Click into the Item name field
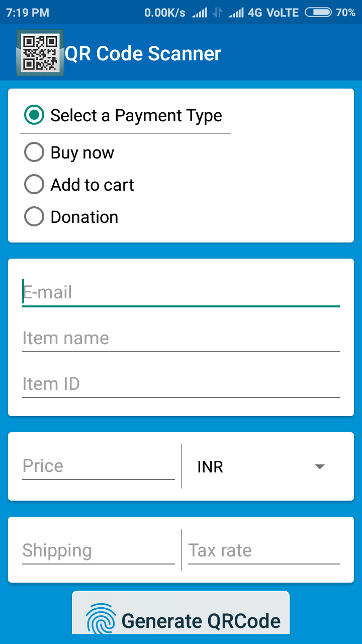The image size is (362, 644). [x=181, y=338]
